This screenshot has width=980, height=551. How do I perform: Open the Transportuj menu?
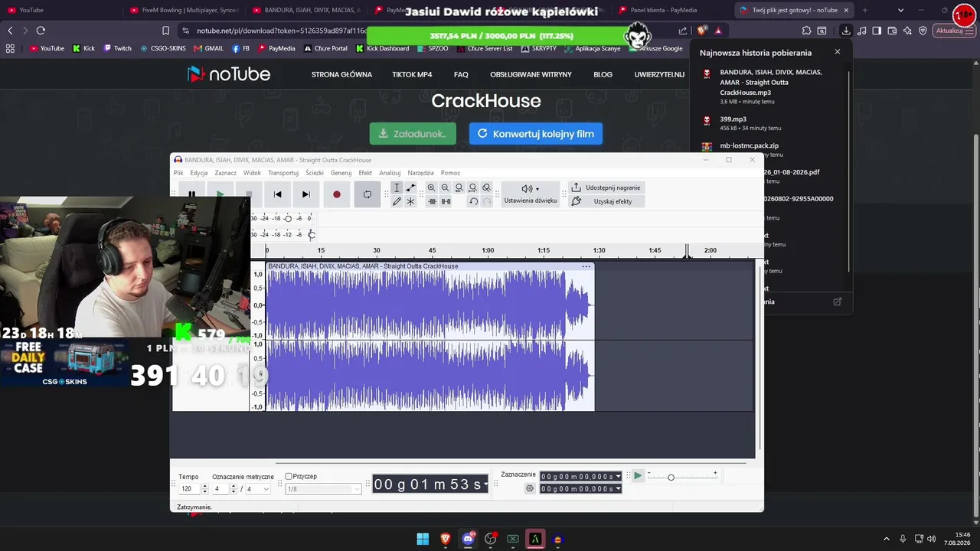click(283, 173)
